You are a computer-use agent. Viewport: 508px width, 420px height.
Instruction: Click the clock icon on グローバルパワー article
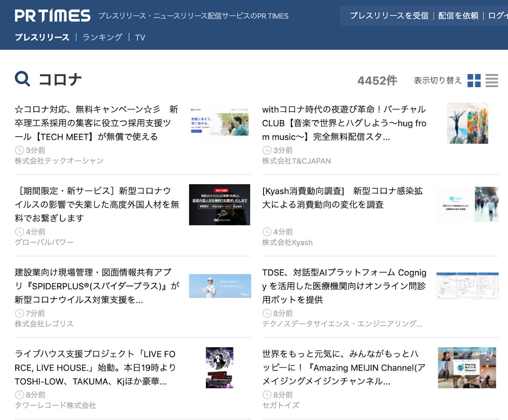pyautogui.click(x=19, y=232)
